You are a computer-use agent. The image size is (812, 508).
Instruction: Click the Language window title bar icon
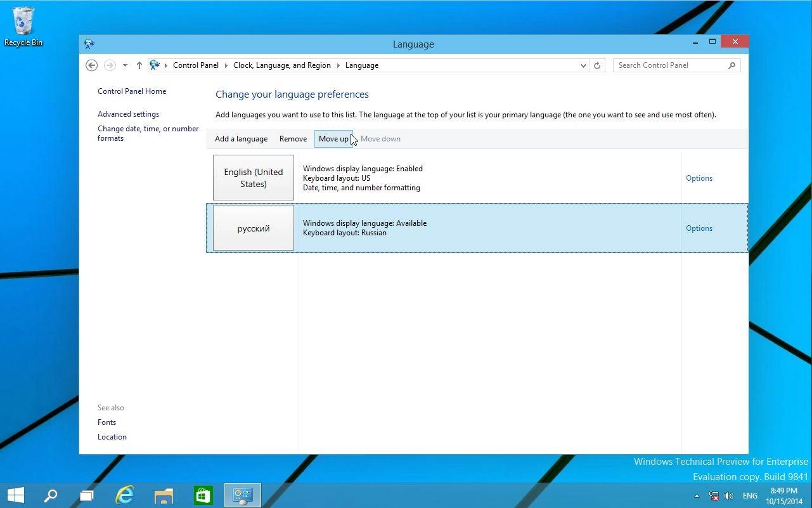[89, 44]
